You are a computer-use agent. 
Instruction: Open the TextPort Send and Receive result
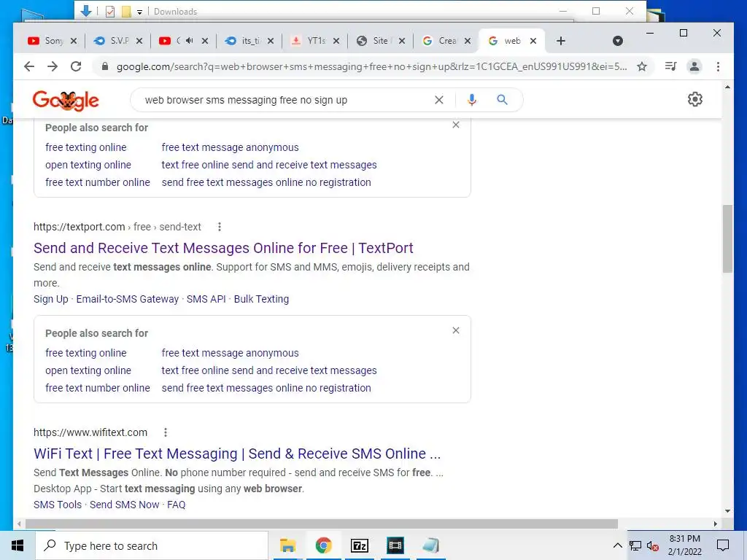pyautogui.click(x=223, y=248)
